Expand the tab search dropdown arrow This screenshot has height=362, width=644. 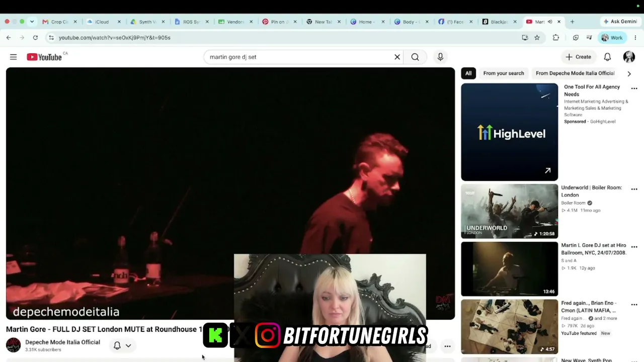32,22
